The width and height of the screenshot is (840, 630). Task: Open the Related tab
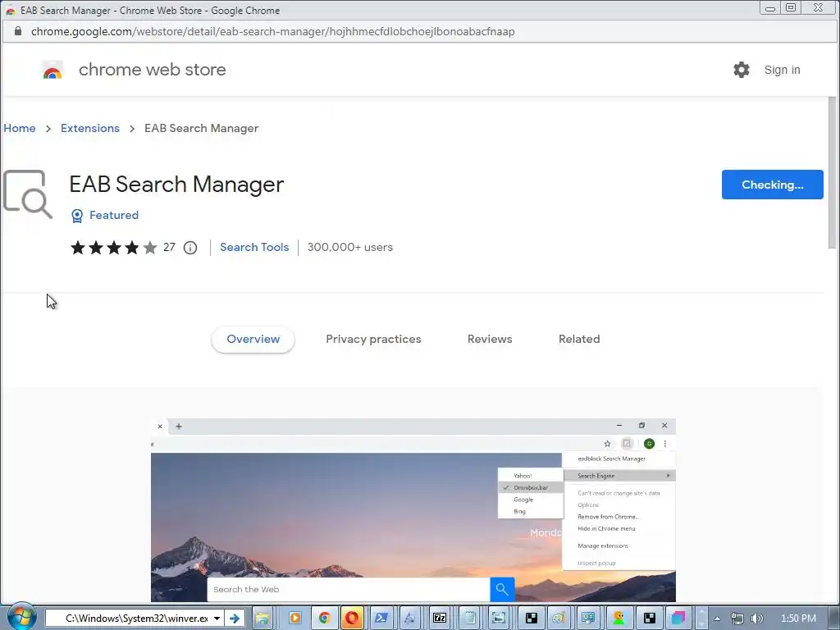[x=579, y=339]
